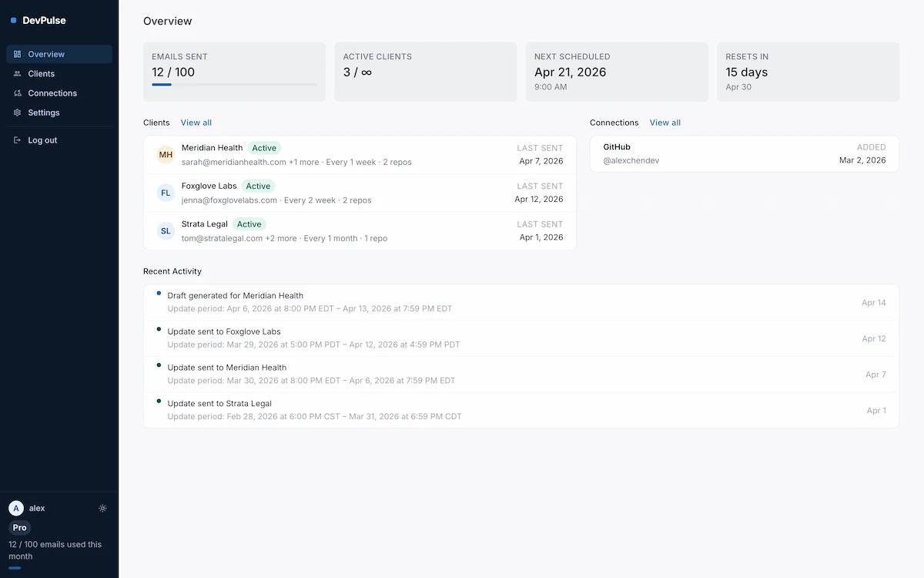
Task: Click the Emails Sent progress bar
Action: click(x=234, y=85)
